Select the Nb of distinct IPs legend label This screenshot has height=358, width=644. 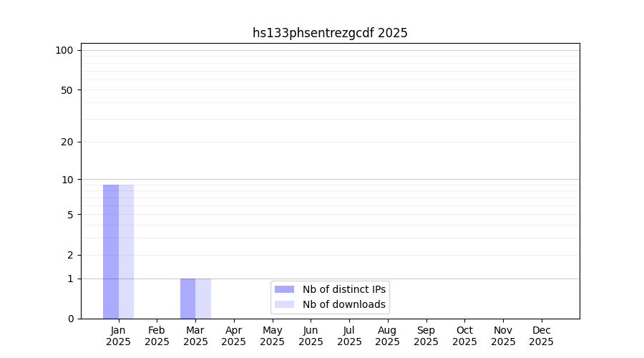(343, 289)
